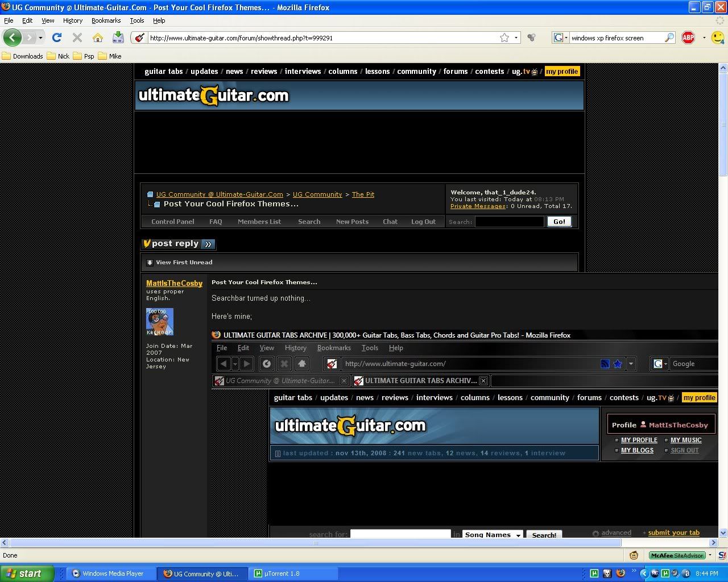Screen dimensions: 728x582
Task: Click the magnifier search-go icon
Action: (x=669, y=38)
